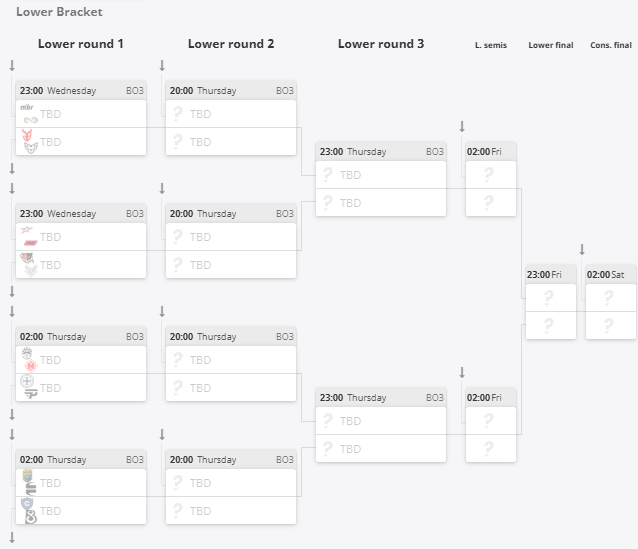Click the red N team logo, 02:00 Thursday match
The image size is (638, 549).
pos(31,366)
